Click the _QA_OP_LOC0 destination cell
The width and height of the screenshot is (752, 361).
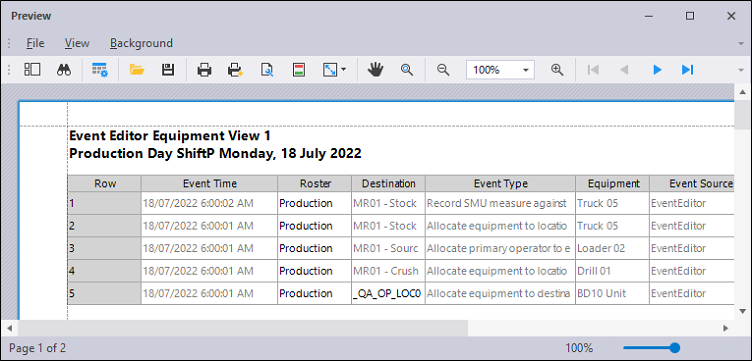point(388,293)
